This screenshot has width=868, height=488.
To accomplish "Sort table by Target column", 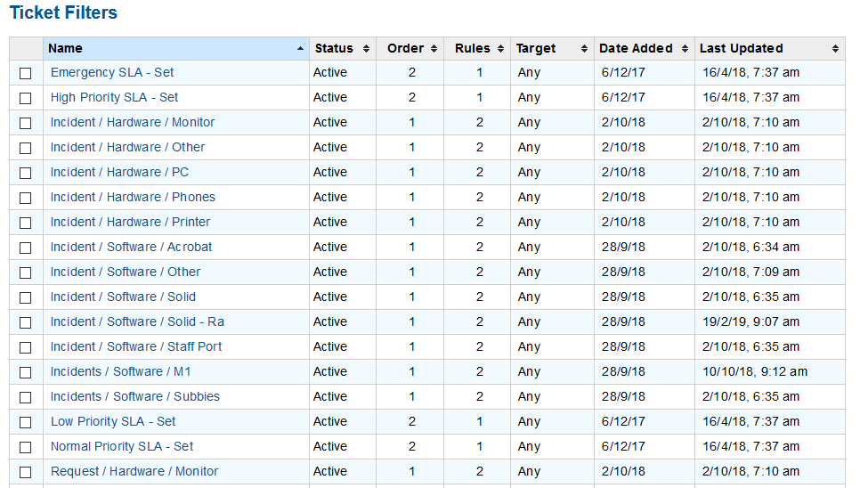I will 536,49.
